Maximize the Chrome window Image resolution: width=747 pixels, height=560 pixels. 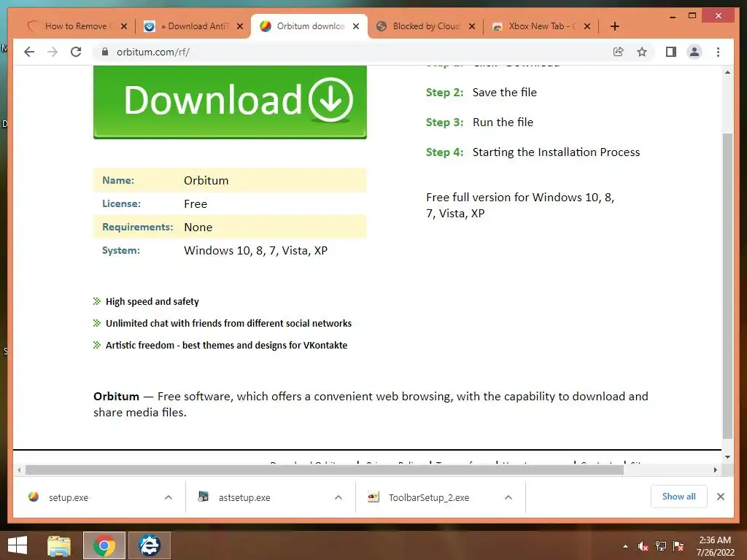pos(692,16)
